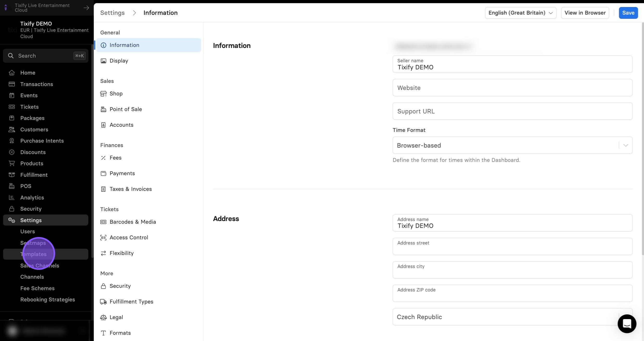The width and height of the screenshot is (644, 341).
Task: Open Users under Settings
Action: point(46,232)
